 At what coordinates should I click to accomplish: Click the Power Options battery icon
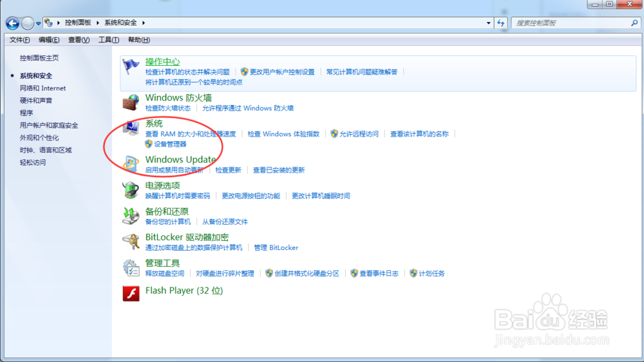click(x=131, y=190)
